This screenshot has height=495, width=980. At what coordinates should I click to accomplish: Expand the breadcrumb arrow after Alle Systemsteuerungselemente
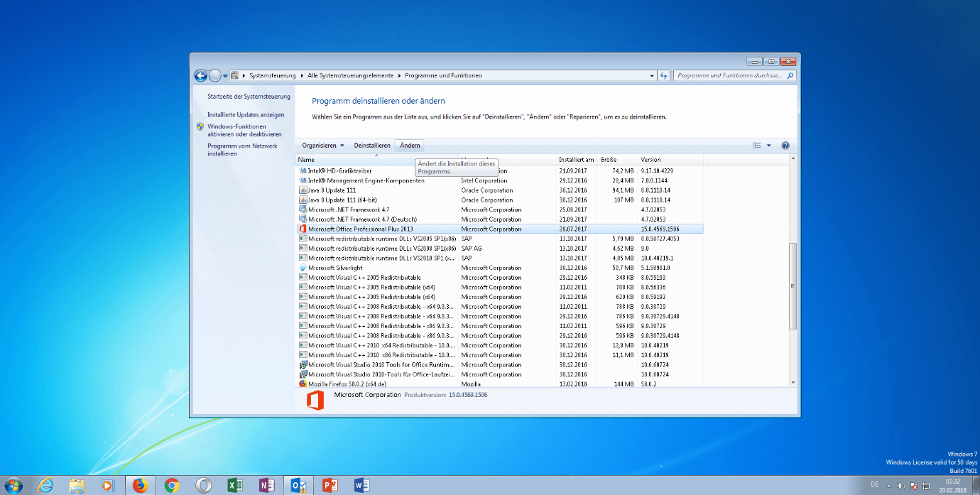[x=399, y=75]
